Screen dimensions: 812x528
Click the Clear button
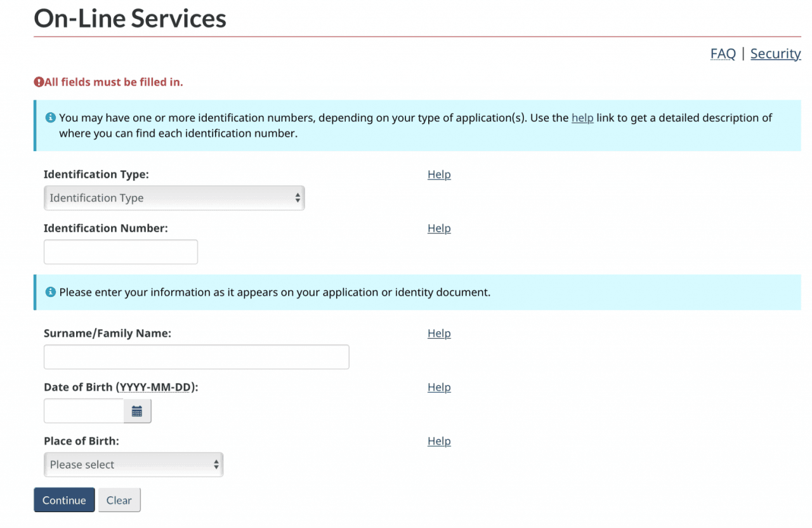click(x=119, y=500)
